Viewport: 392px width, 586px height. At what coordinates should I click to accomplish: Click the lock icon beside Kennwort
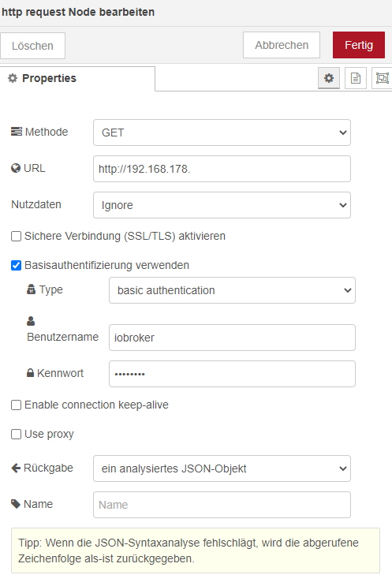tap(30, 373)
